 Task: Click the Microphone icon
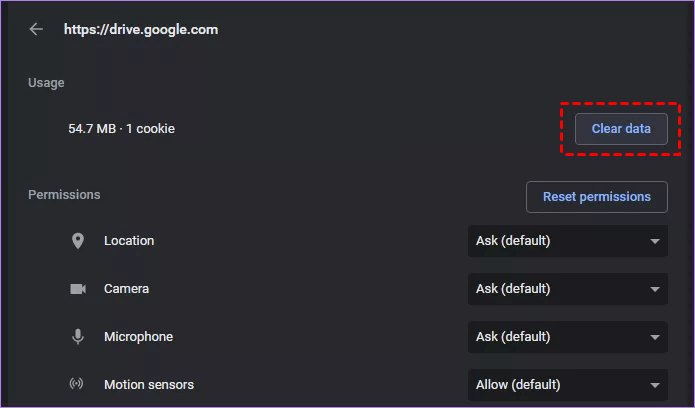coord(78,337)
